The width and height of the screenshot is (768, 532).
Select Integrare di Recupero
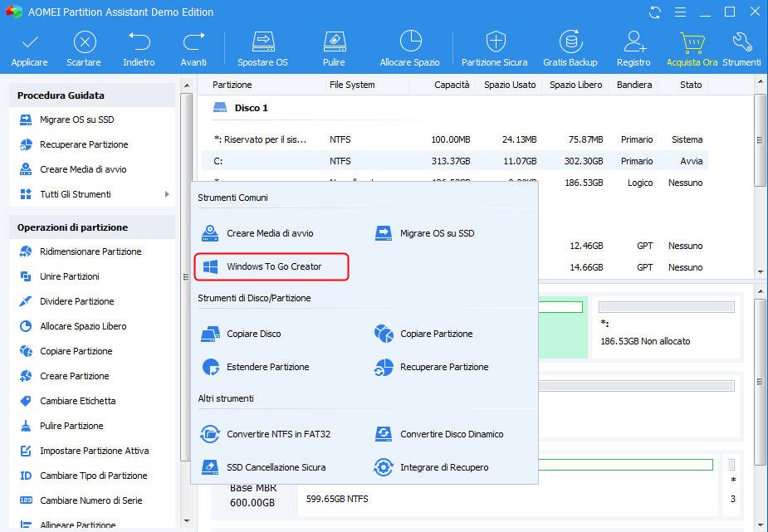point(432,467)
